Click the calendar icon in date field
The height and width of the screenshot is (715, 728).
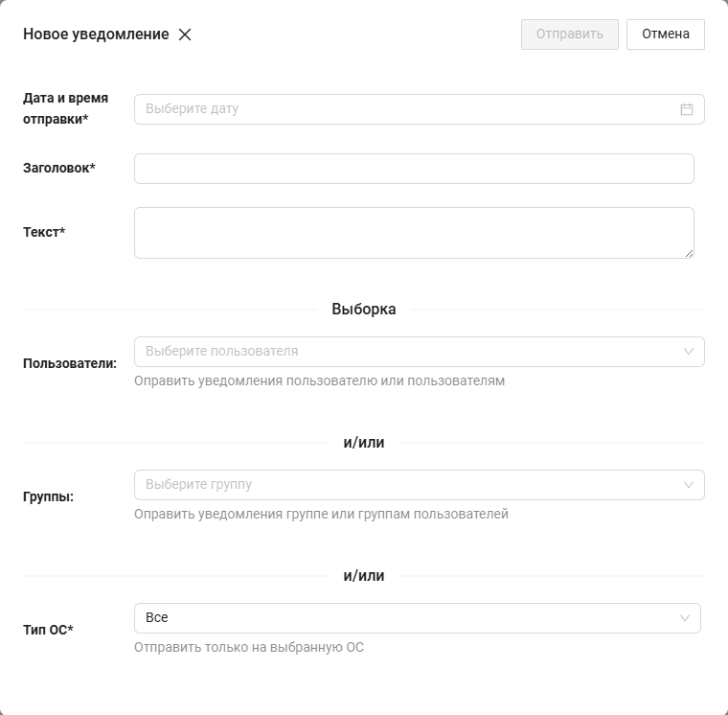(x=686, y=109)
